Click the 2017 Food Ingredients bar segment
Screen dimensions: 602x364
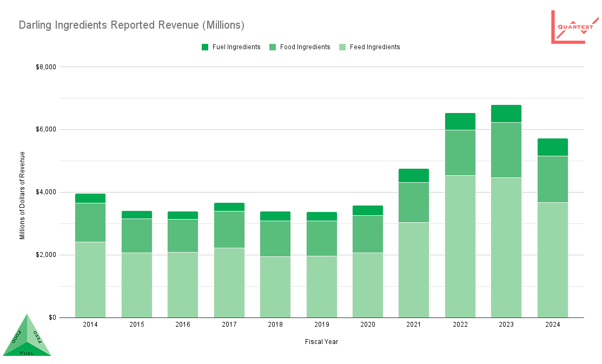229,230
